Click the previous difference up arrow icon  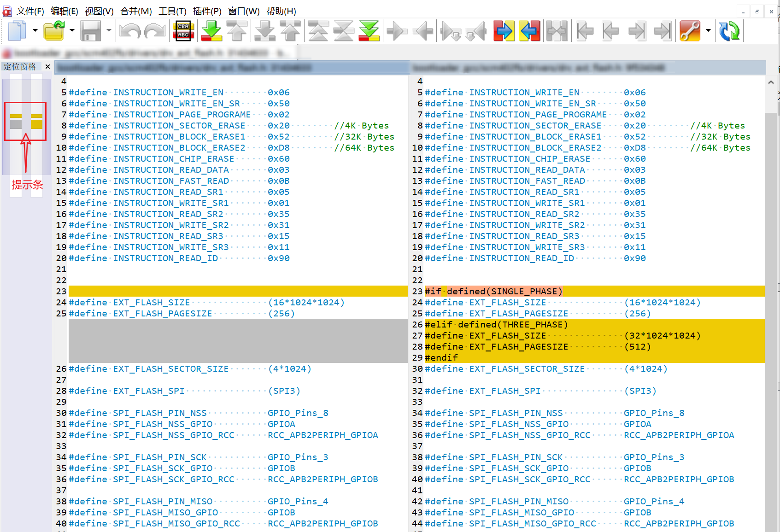click(237, 31)
